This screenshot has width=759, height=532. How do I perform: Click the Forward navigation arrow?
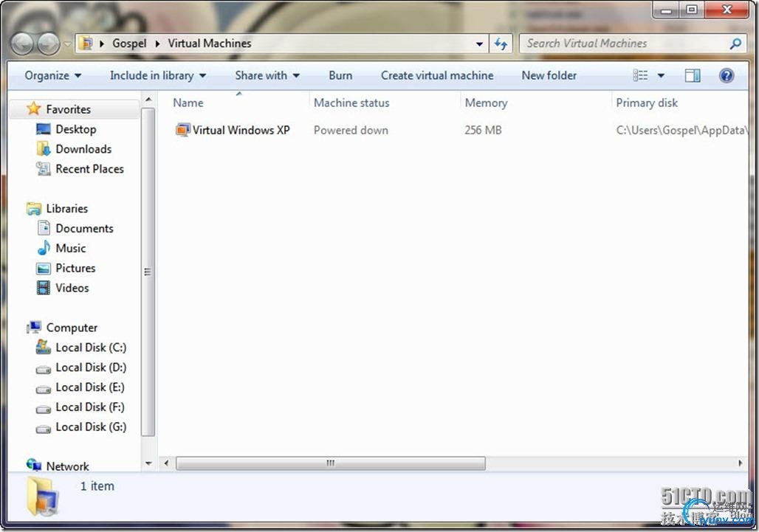[x=49, y=44]
